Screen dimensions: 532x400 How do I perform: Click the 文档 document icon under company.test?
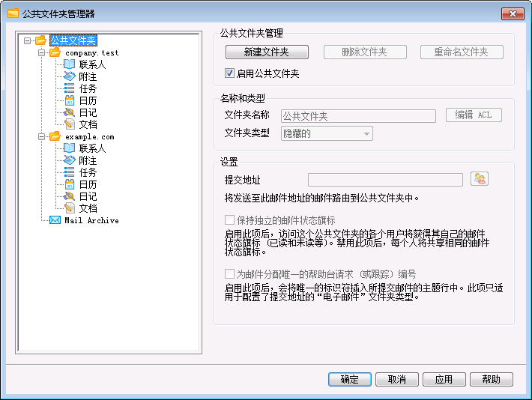tap(70, 124)
